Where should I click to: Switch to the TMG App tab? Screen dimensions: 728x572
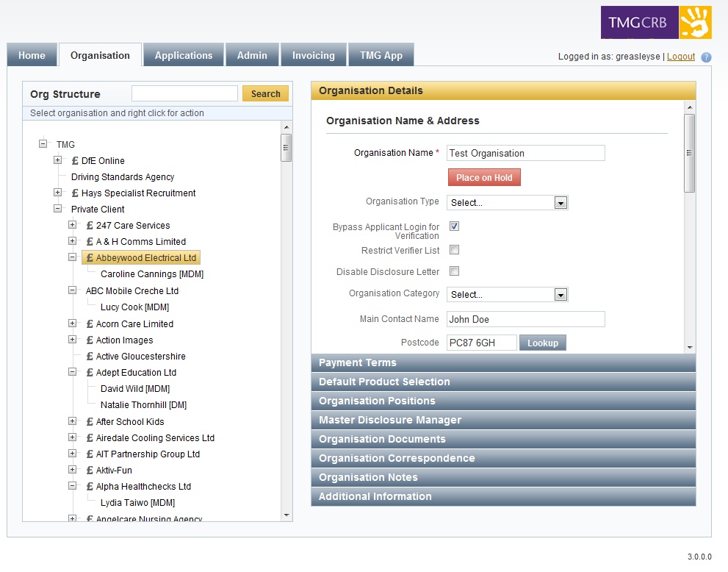(x=381, y=55)
